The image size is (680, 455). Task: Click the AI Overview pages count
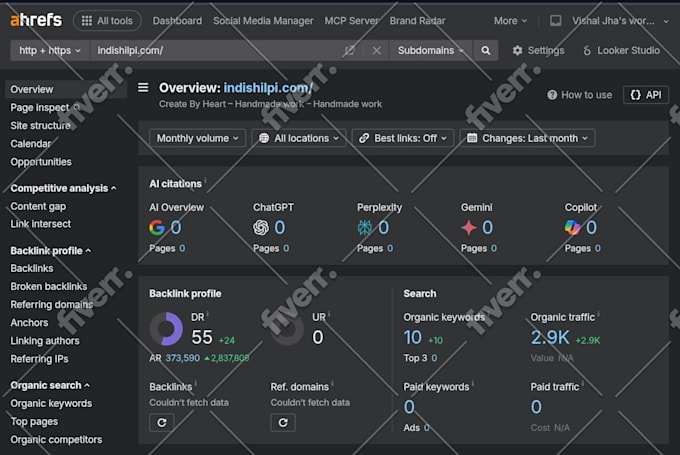point(182,249)
